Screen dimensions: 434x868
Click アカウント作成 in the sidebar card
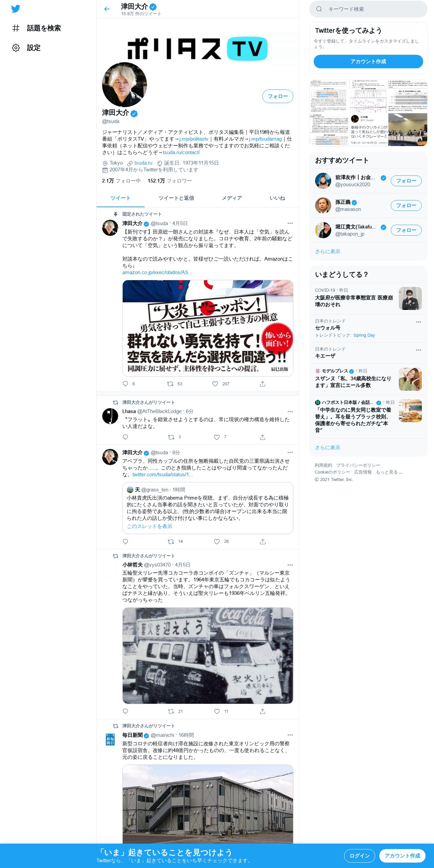[x=368, y=62]
